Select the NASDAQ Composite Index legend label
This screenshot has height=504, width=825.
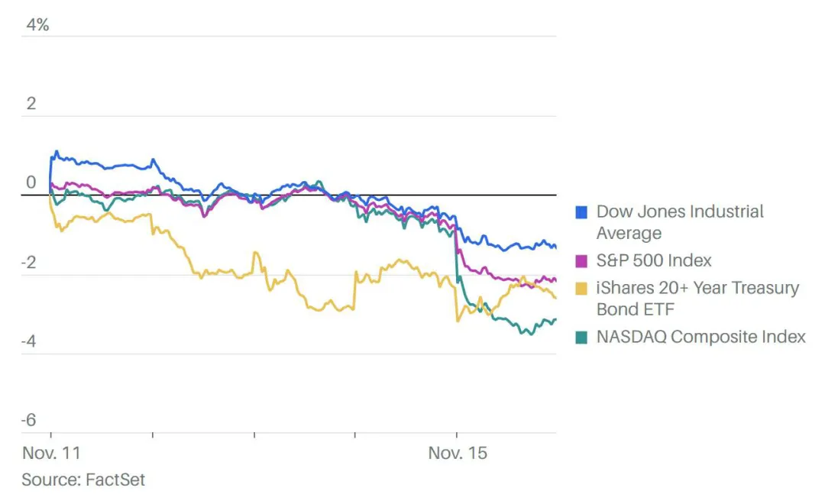tap(700, 337)
